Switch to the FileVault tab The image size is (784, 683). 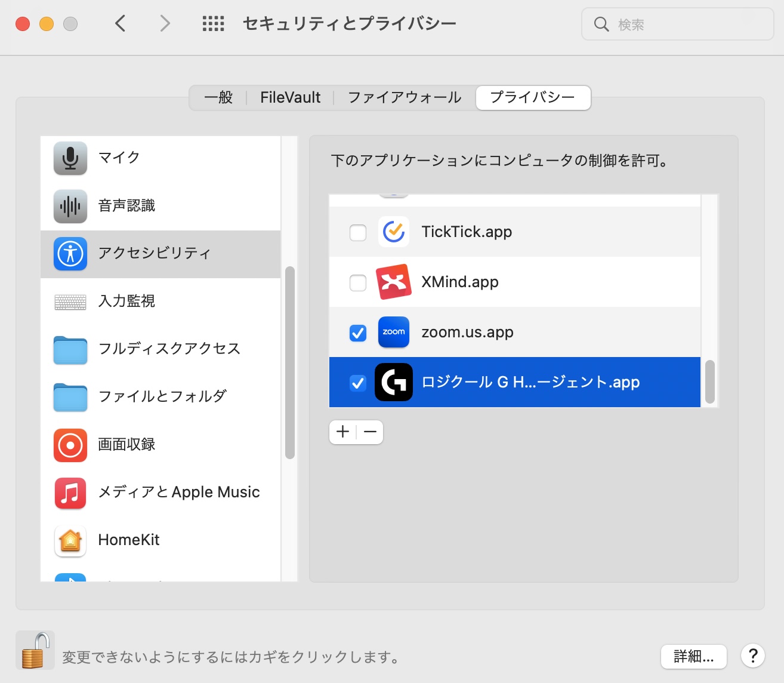(x=291, y=97)
